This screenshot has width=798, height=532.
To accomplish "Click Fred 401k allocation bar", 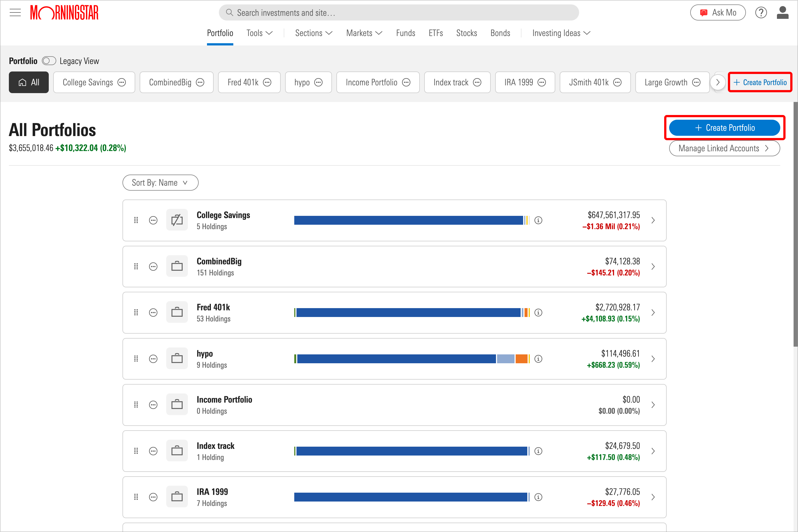I will coord(412,313).
